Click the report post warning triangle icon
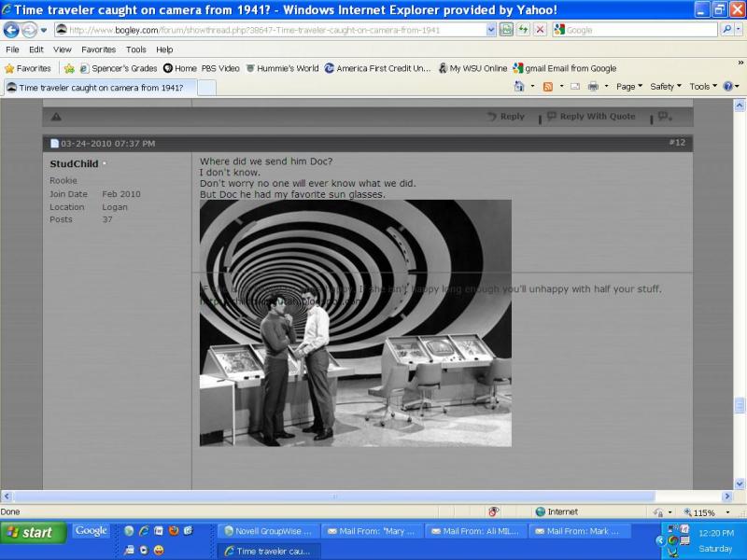This screenshot has width=747, height=560. click(56, 117)
